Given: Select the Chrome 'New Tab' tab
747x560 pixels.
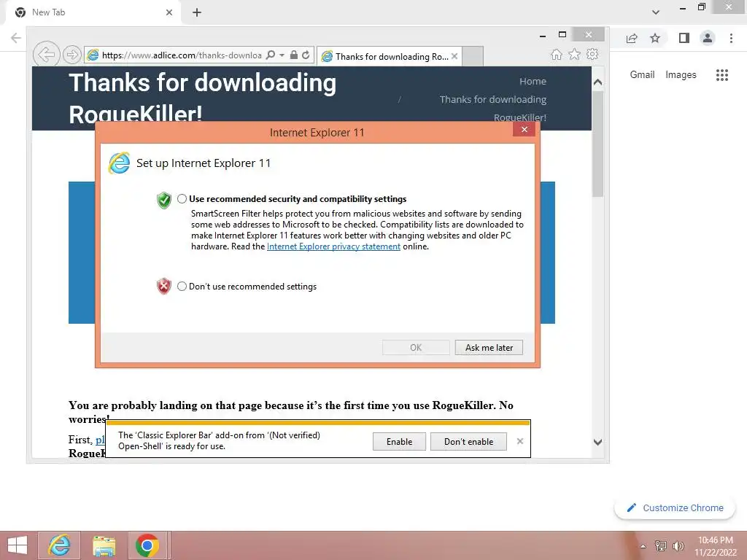Looking at the screenshot, I should [x=93, y=13].
